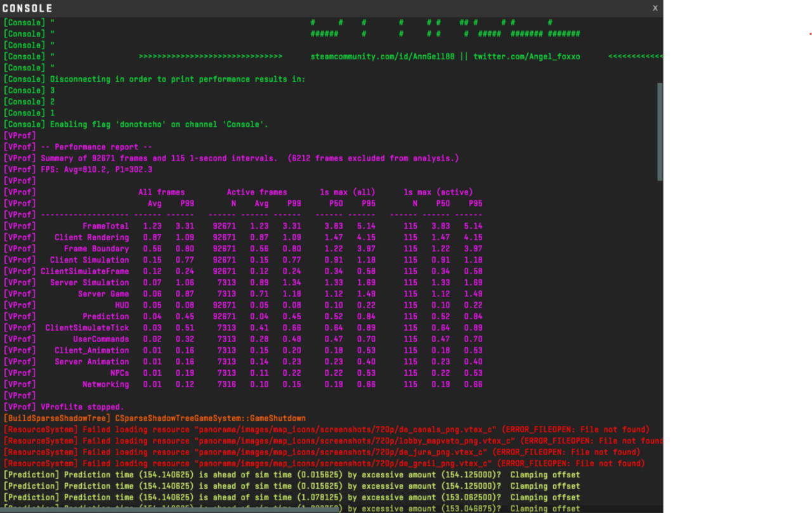812x513 pixels.
Task: Click the CONSOLE title text
Action: coord(28,8)
